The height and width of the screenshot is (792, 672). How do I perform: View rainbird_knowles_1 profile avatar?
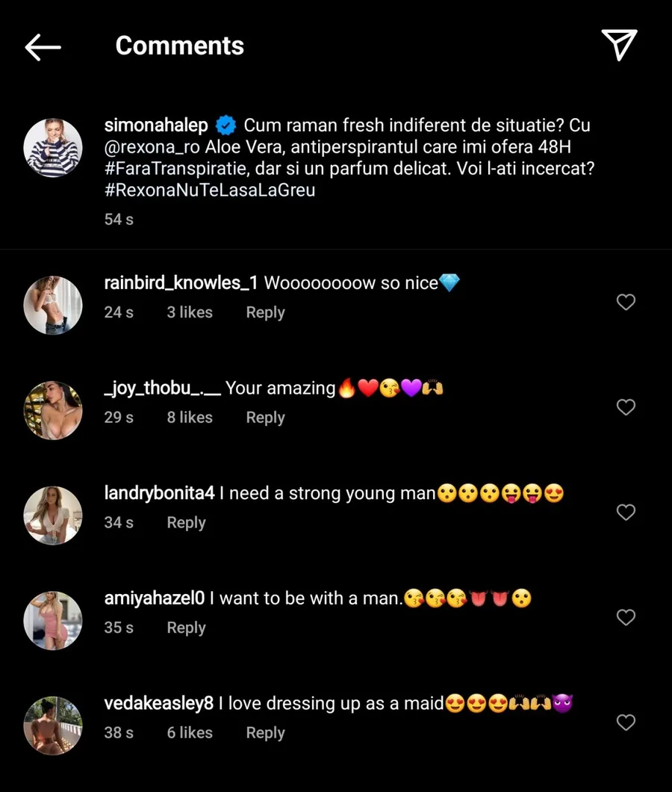[53, 305]
